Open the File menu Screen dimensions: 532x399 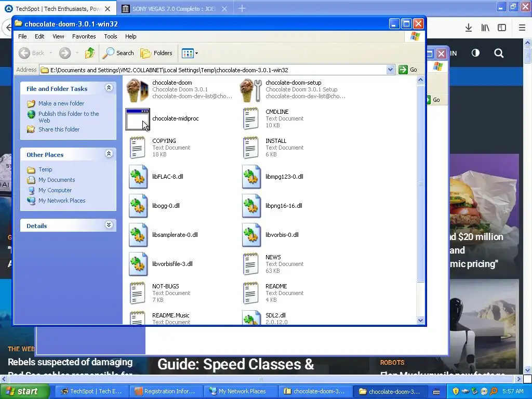coord(22,36)
